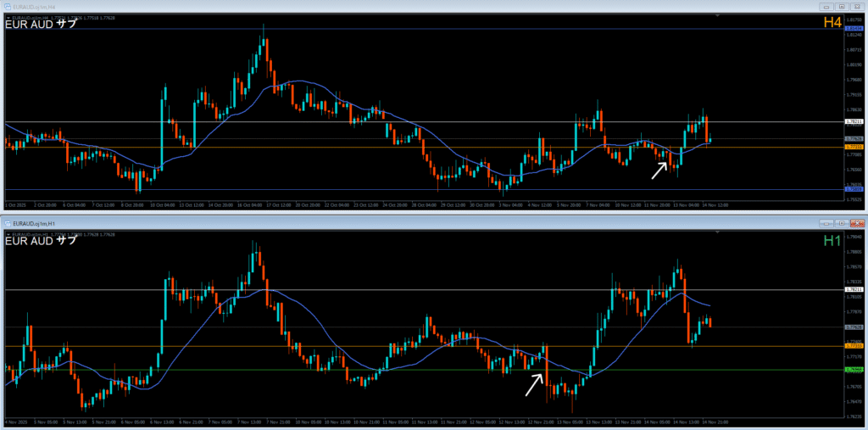Click the white 1.78211 price label on H1 axis
Image resolution: width=868 pixels, height=430 pixels.
click(854, 290)
